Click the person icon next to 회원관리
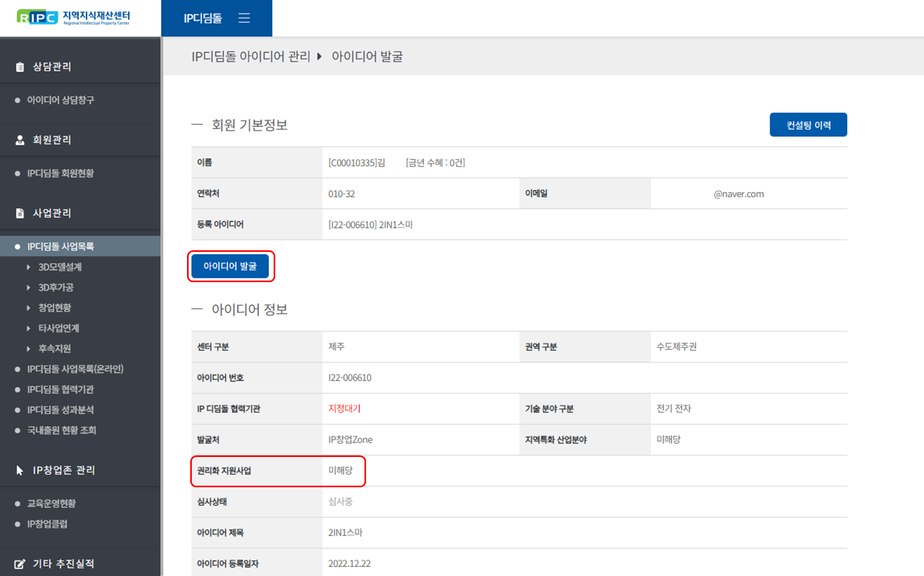This screenshot has width=924, height=576. click(x=20, y=140)
